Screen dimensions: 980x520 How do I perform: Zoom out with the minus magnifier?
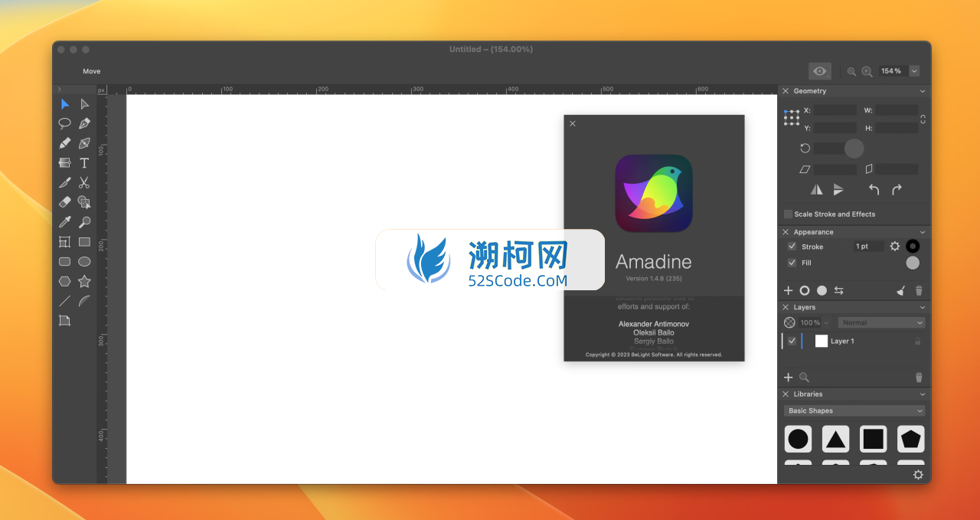[x=851, y=71]
